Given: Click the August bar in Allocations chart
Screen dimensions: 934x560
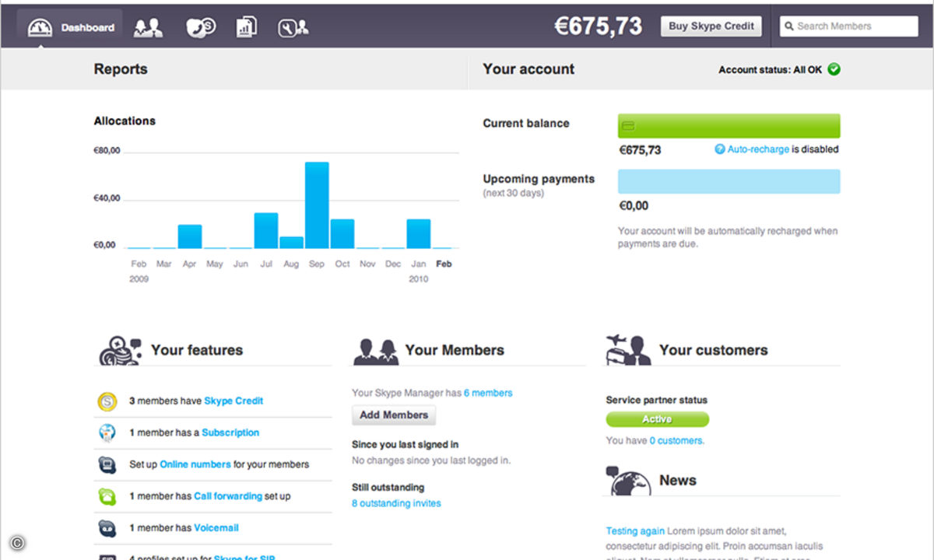Looking at the screenshot, I should click(x=291, y=243).
